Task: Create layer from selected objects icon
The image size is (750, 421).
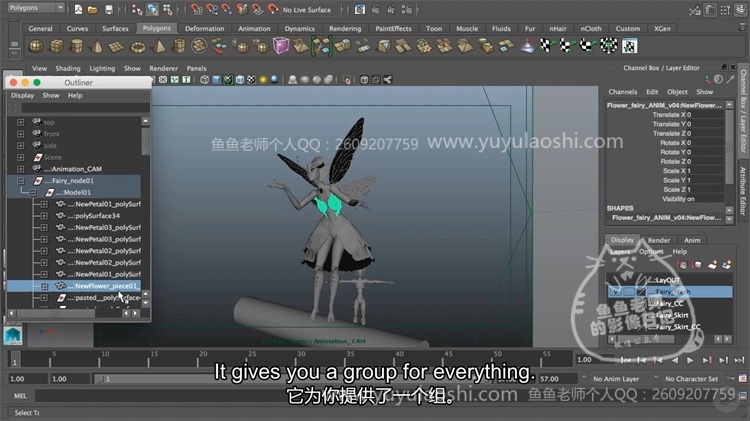Action: (x=727, y=265)
